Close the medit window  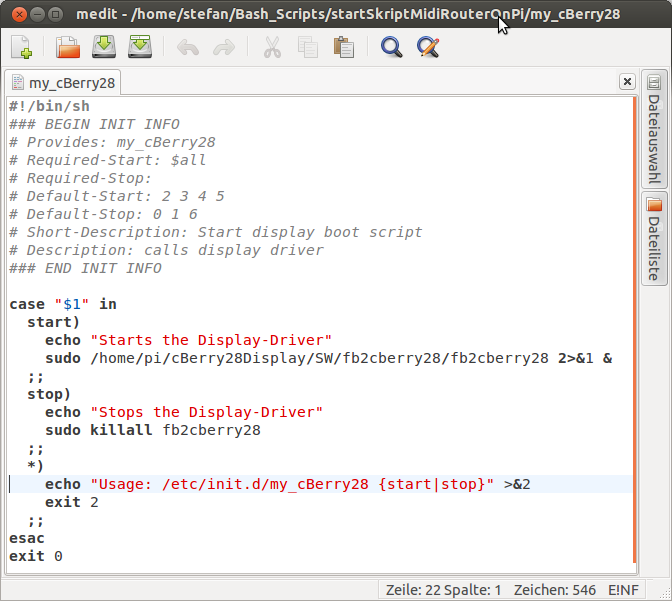[19, 15]
